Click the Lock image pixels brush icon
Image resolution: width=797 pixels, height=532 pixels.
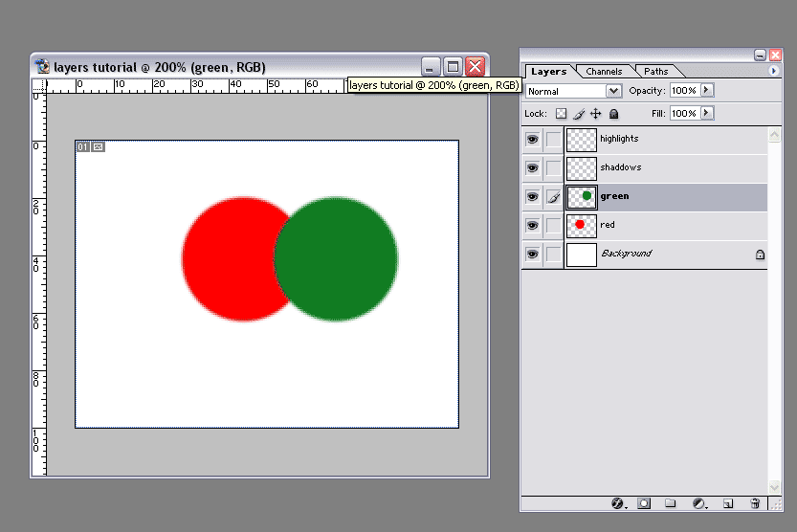click(x=579, y=113)
